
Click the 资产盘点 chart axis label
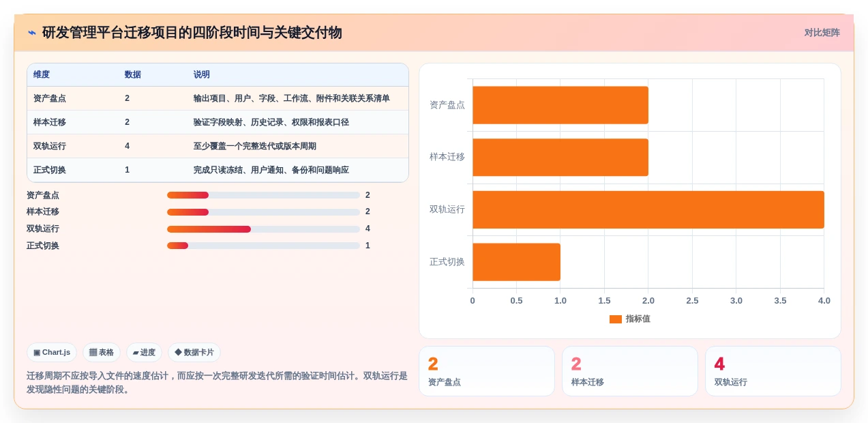pos(447,105)
